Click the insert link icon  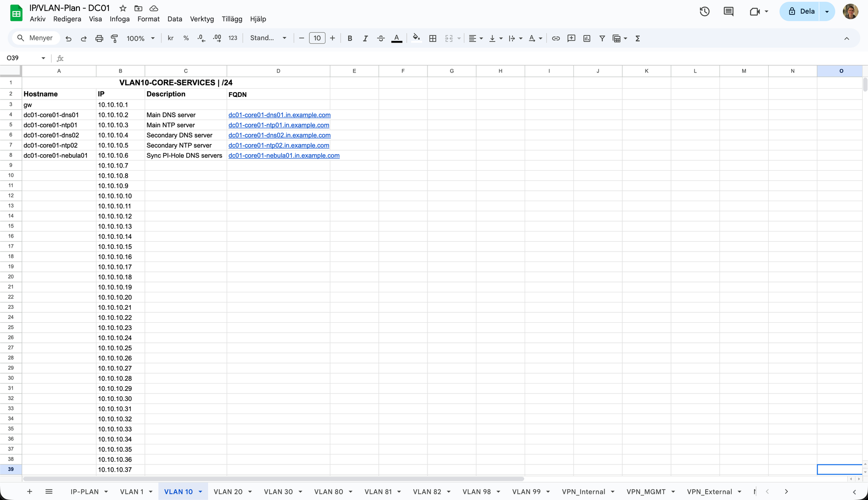[x=556, y=38]
